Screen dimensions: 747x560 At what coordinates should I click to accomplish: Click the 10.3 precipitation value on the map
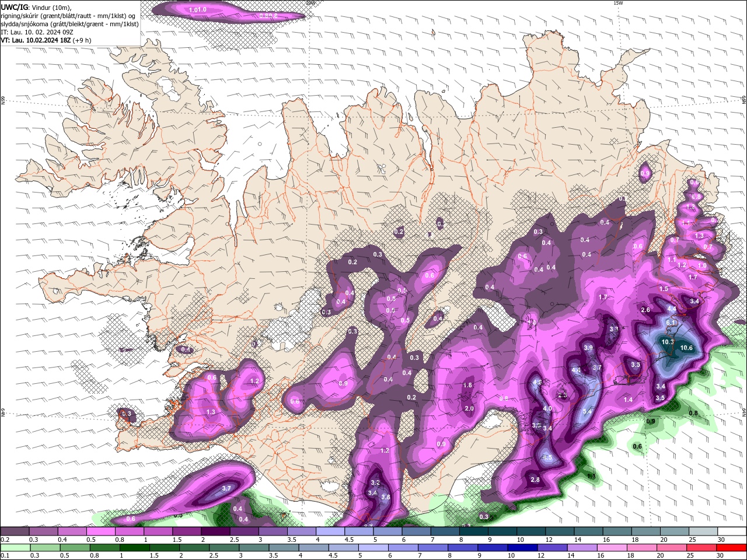pos(668,342)
